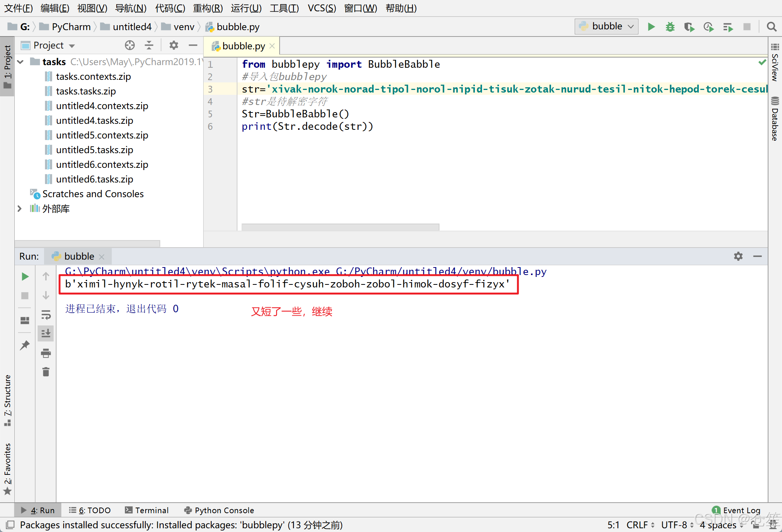Expand the 外部库 external libraries node
Screen dimensions: 782x532
20,208
